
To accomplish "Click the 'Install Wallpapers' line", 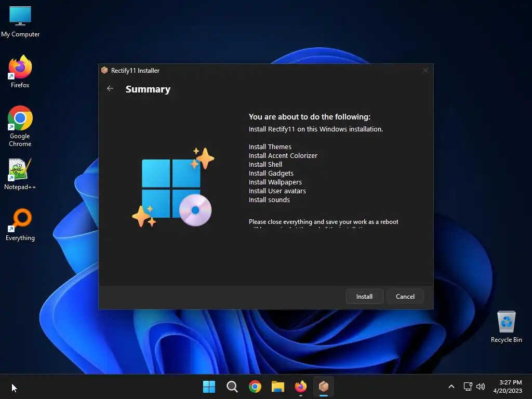I will [x=275, y=182].
